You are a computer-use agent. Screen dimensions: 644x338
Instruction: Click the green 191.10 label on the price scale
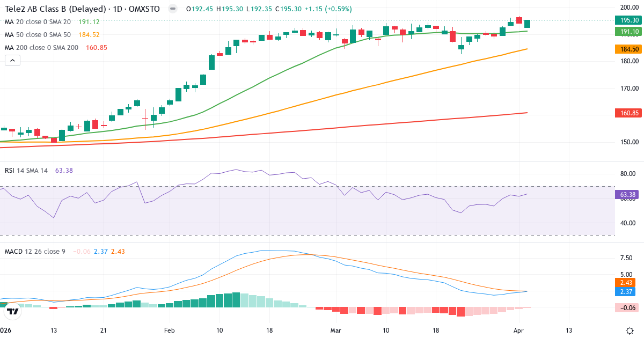point(627,32)
